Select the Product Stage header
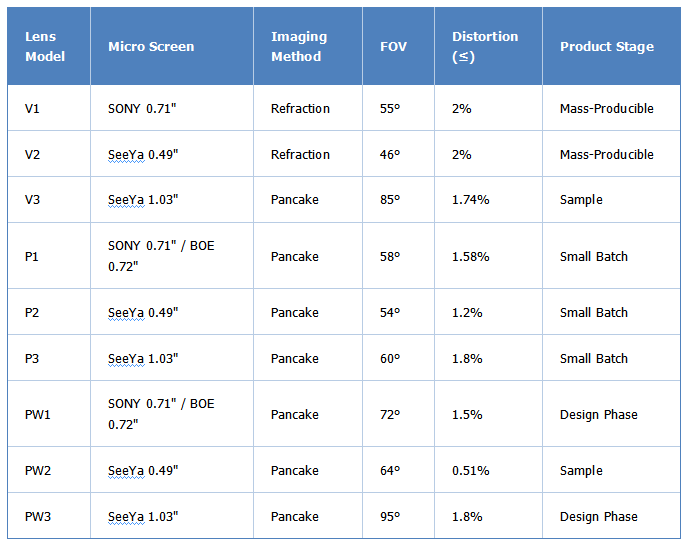 611,46
